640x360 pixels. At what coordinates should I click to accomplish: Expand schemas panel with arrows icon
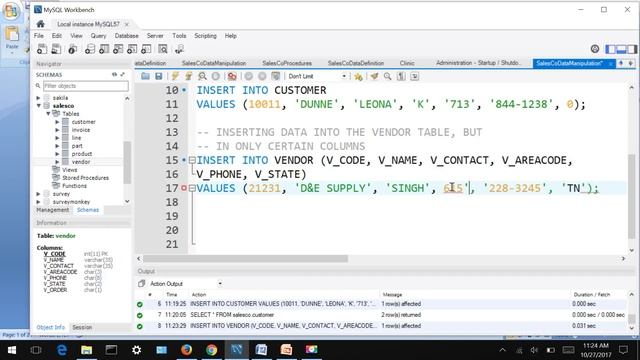pyautogui.click(x=122, y=74)
